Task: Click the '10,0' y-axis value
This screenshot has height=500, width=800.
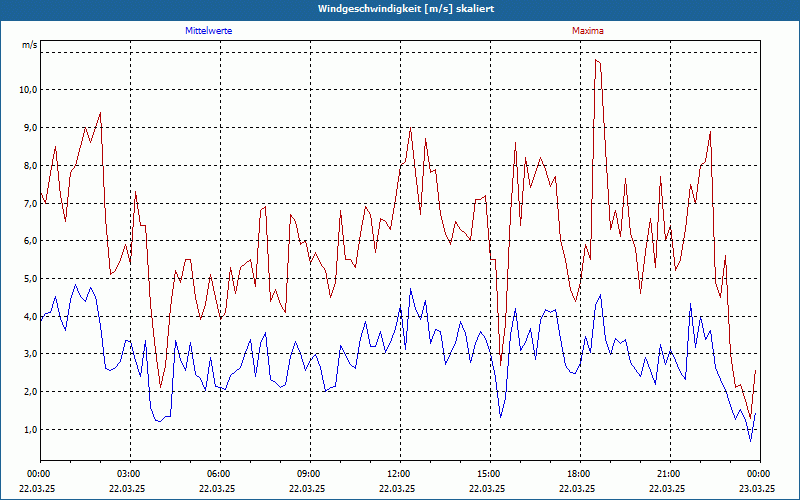Action: [x=28, y=90]
